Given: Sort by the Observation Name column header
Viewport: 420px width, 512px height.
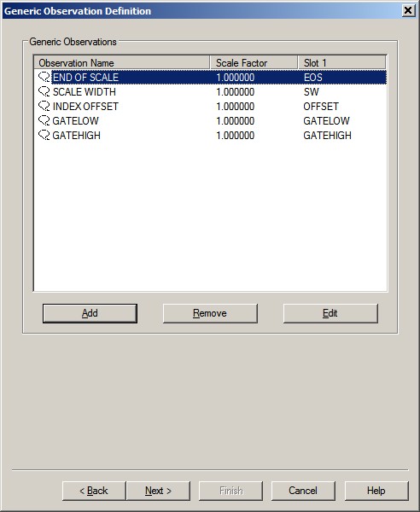Looking at the screenshot, I should [x=122, y=62].
